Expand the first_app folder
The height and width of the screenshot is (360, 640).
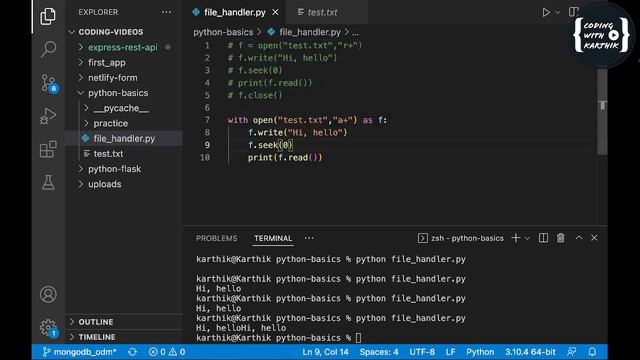tap(107, 62)
